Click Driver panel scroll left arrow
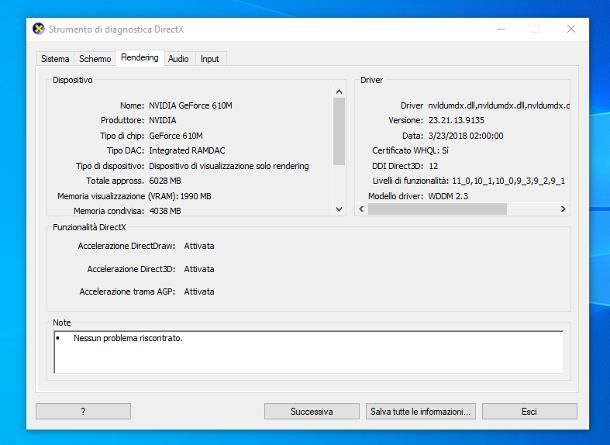610x445 pixels. 361,209
